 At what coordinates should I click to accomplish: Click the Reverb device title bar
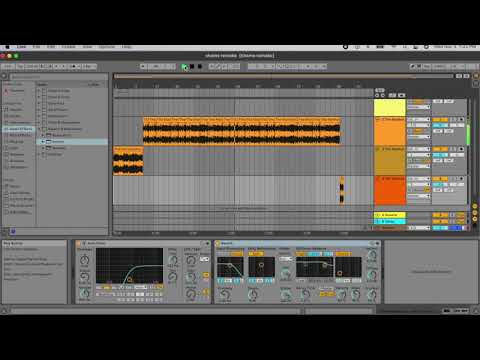pos(297,243)
